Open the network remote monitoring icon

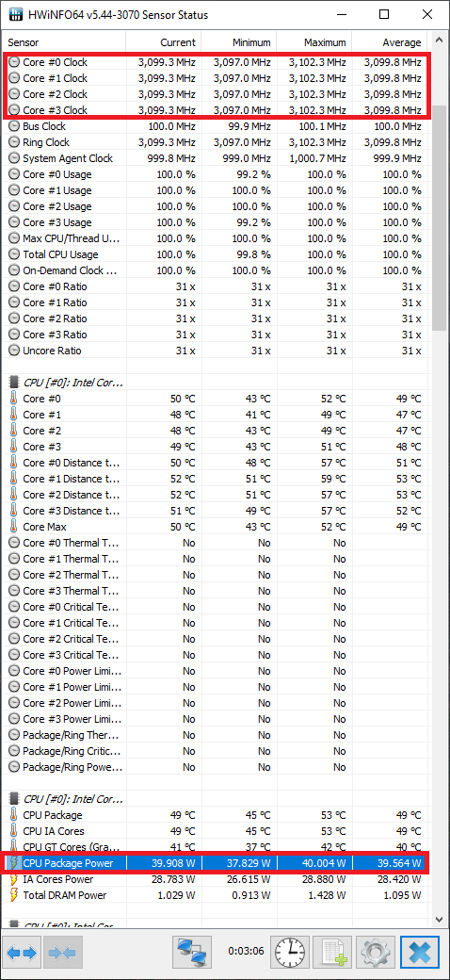[x=191, y=952]
